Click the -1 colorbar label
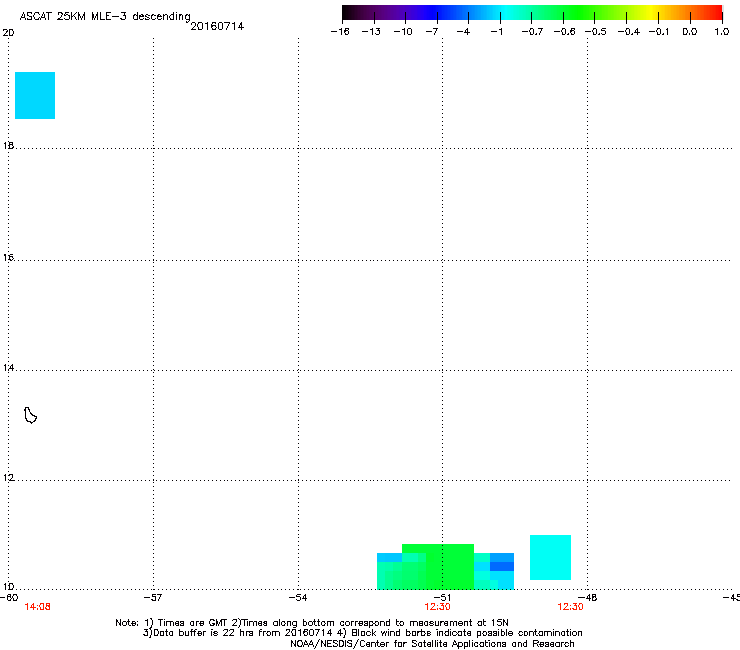 click(x=496, y=32)
